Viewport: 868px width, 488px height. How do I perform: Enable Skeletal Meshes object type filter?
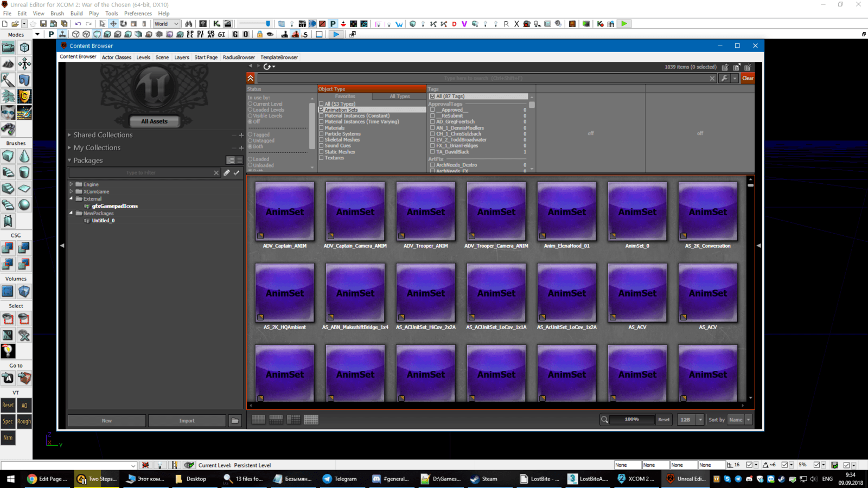pyautogui.click(x=321, y=140)
